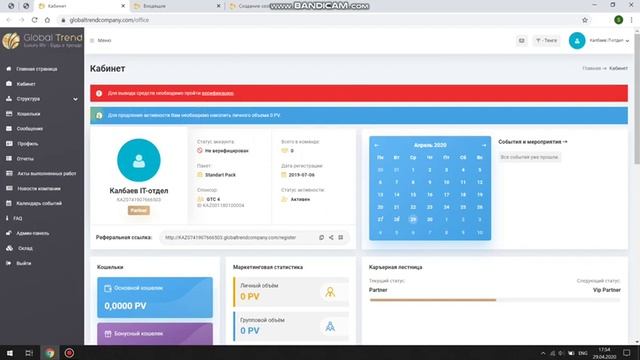
Task: Show the referral QR code icon
Action: (341, 237)
